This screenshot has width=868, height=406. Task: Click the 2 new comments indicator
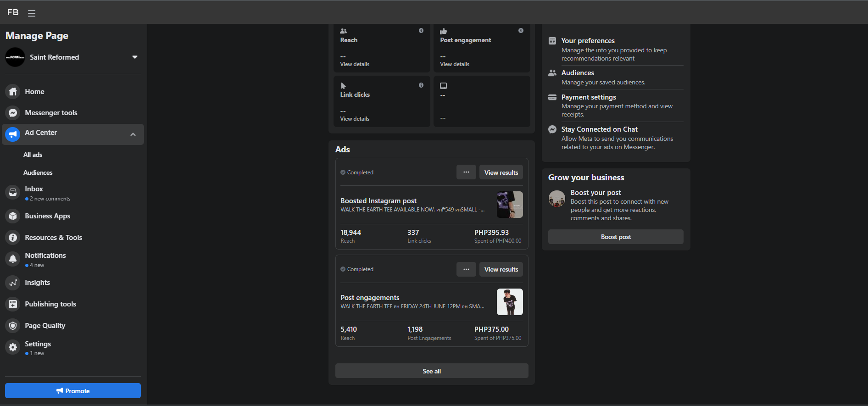point(48,199)
